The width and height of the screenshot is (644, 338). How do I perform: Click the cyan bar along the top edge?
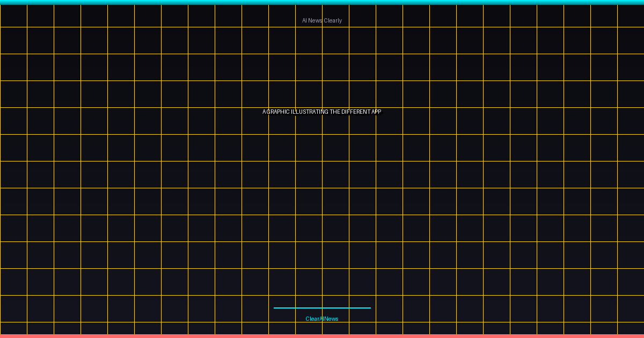[x=322, y=2]
